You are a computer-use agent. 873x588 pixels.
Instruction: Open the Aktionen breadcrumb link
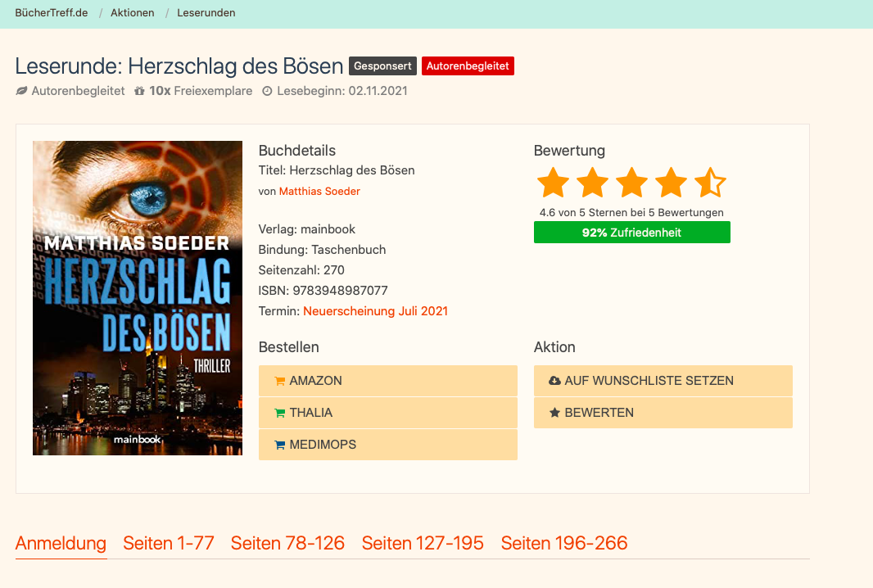point(133,13)
